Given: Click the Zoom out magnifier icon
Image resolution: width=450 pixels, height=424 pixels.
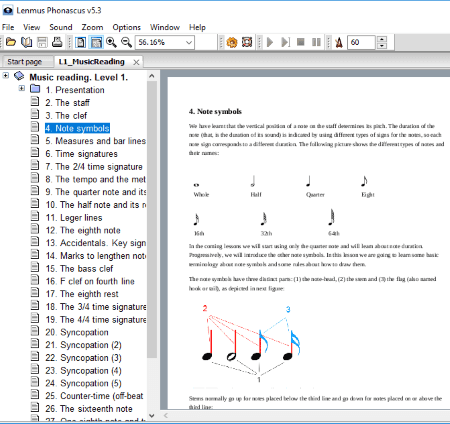Looking at the screenshot, I should (126, 42).
